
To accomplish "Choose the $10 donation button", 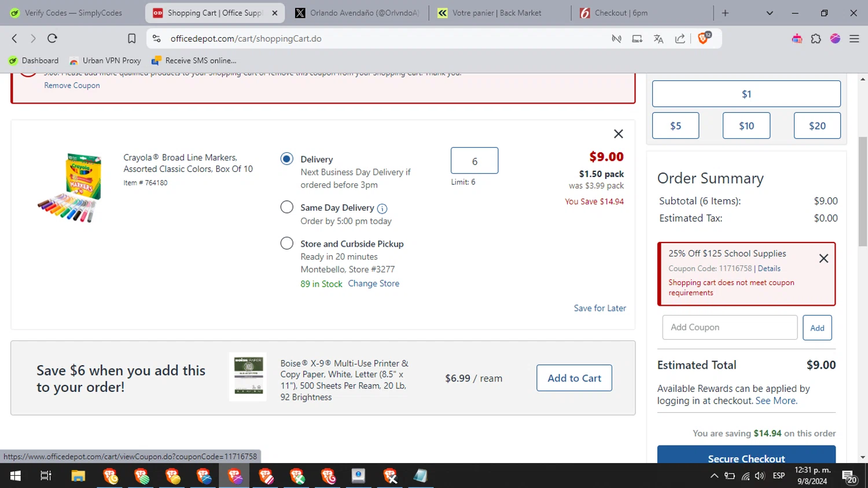I will [746, 126].
